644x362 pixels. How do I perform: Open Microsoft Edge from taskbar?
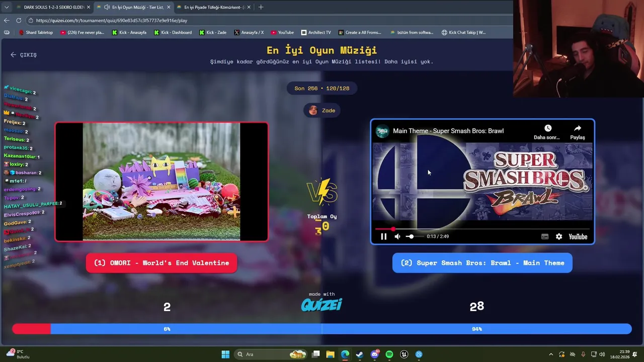pos(345,354)
